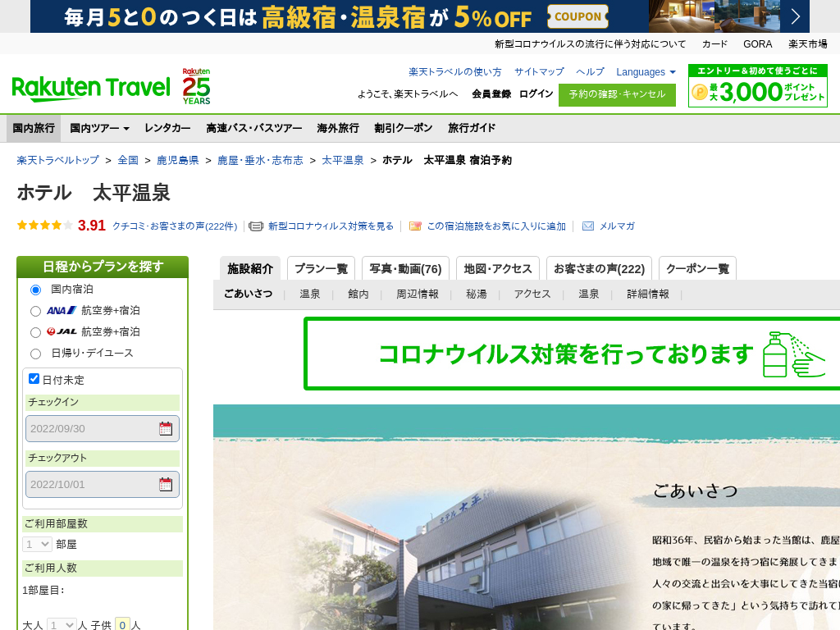Image resolution: width=840 pixels, height=630 pixels.
Task: Open the サイトマップ link
Action: (539, 72)
